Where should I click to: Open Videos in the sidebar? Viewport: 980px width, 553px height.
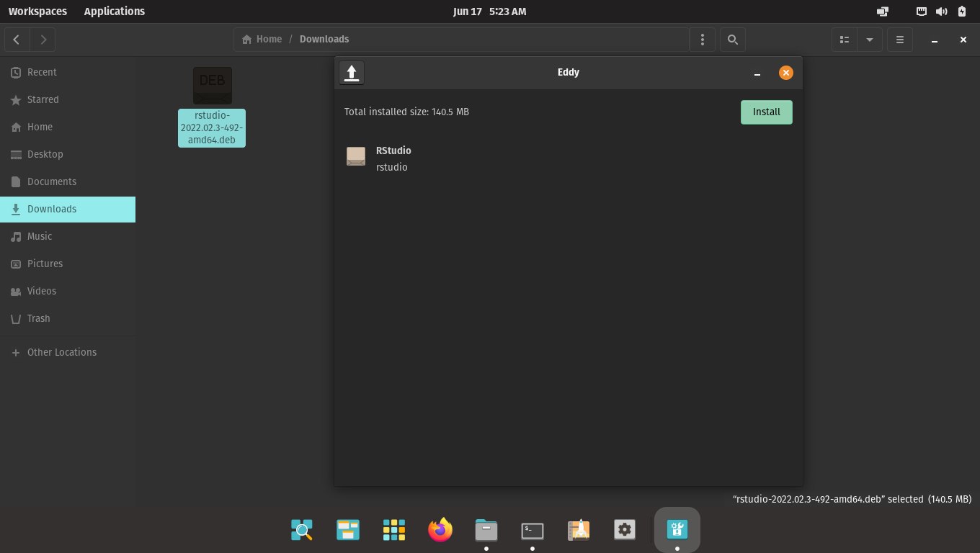pos(68,291)
